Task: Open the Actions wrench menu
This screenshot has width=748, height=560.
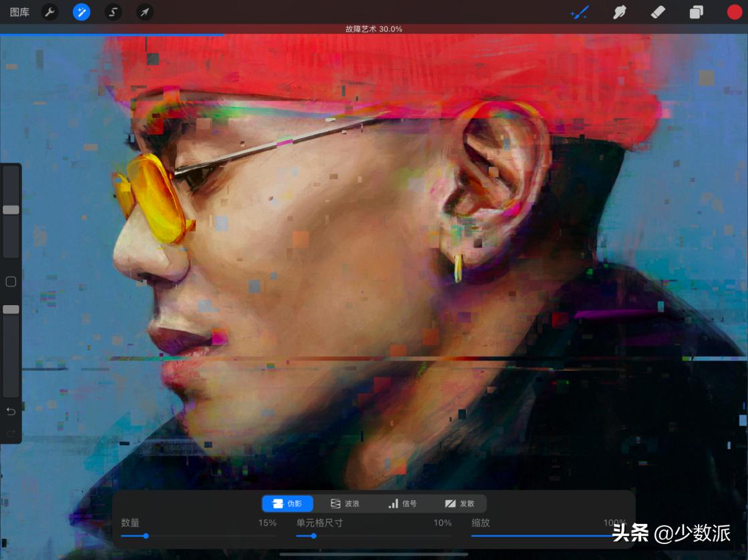Action: 49,12
